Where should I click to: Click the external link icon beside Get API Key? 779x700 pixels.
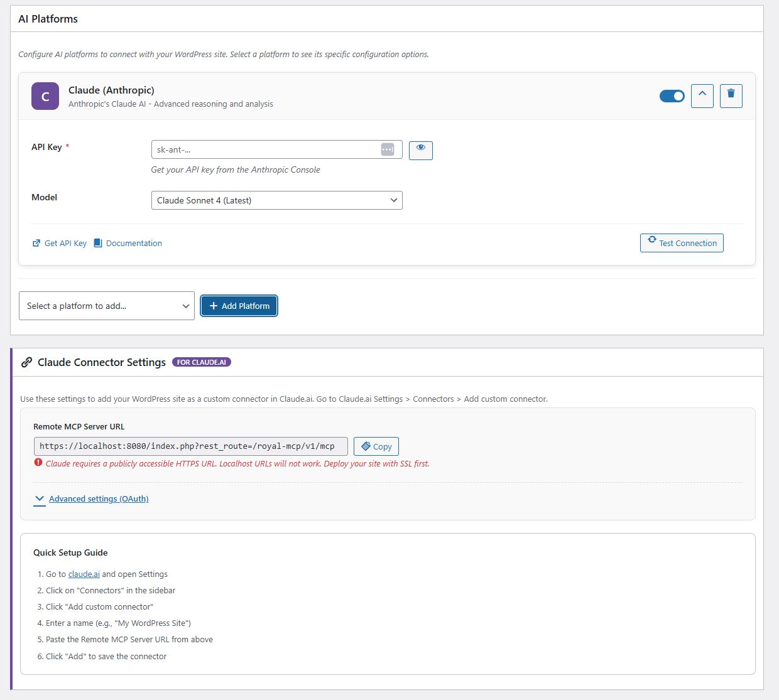pos(36,243)
